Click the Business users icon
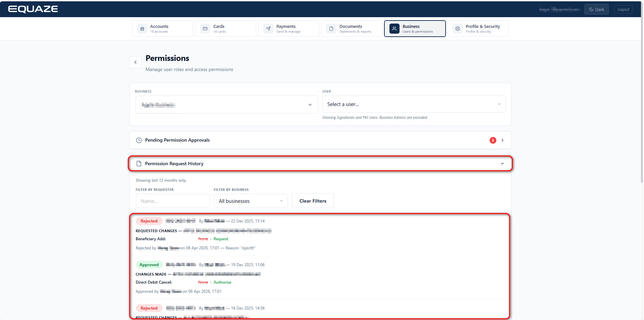This screenshot has width=644, height=320. coord(394,29)
